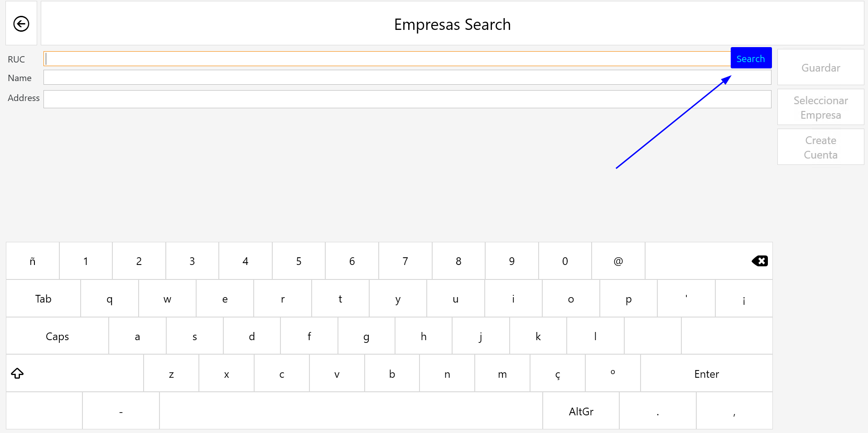Click Seleccionar Empresa button

820,107
